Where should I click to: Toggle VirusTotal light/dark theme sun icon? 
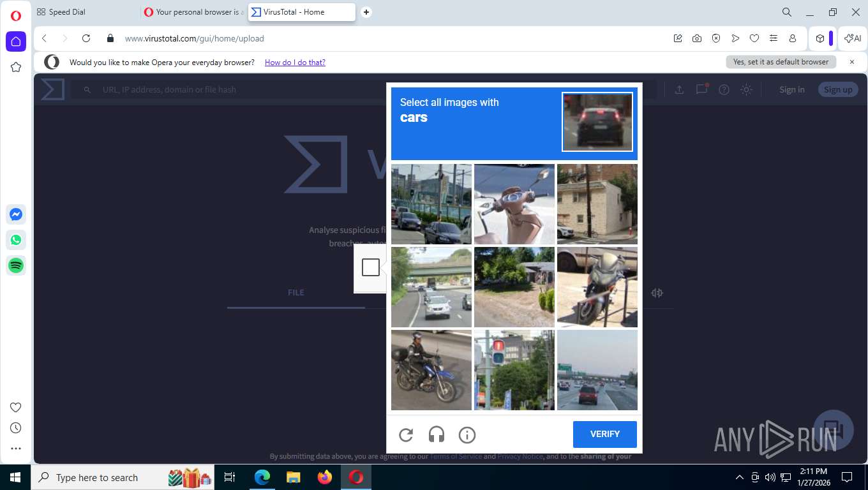pyautogui.click(x=746, y=89)
